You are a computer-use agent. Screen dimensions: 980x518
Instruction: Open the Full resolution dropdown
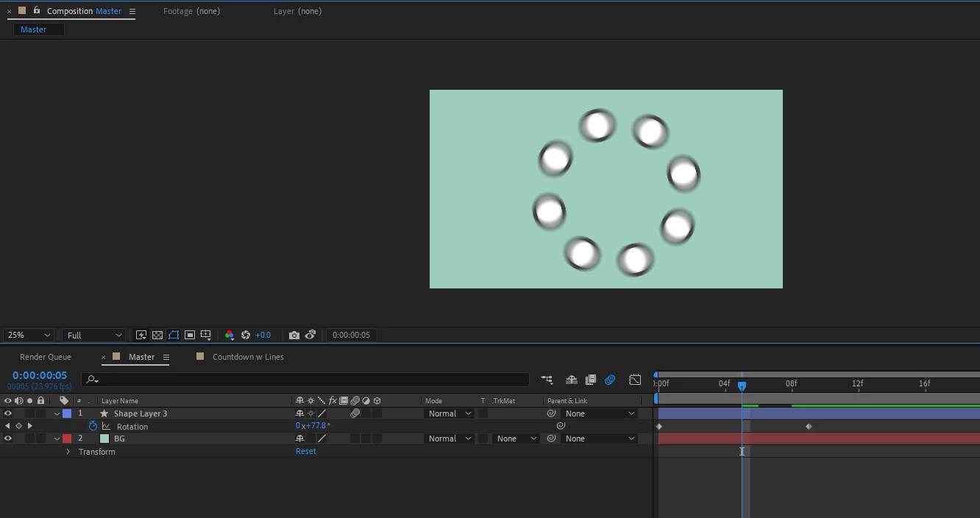[x=94, y=335]
